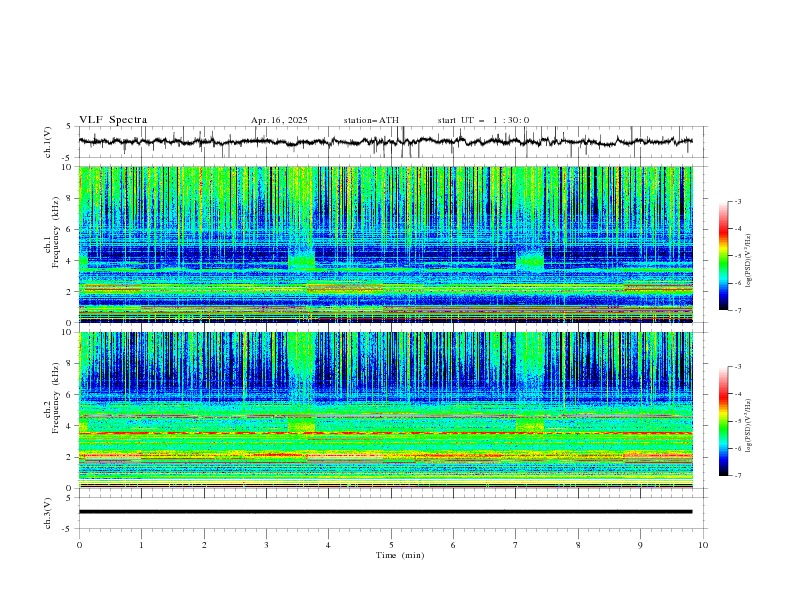Image resolution: width=792 pixels, height=612 pixels.
Task: Click the ch.1 spectrogram color scale bar
Action: [x=724, y=256]
